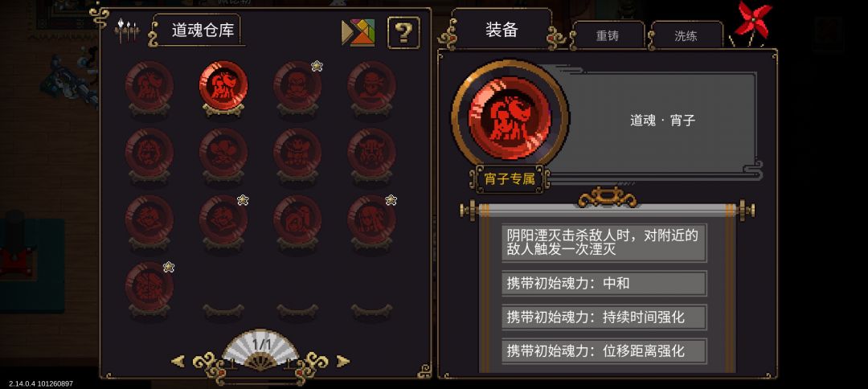Switch to the 洗练 tab
Viewport: 868px width, 389px height.
(686, 36)
